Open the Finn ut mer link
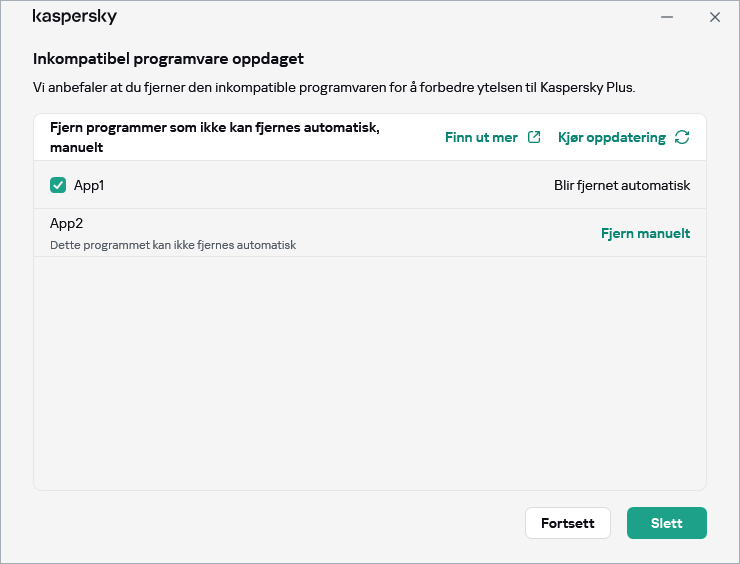The height and width of the screenshot is (564, 740). point(481,137)
